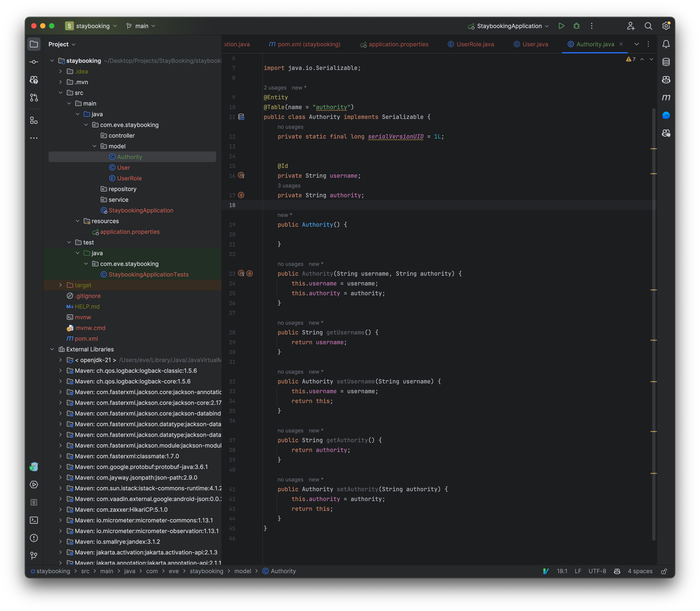Switch to the UserRole.java tab
The width and height of the screenshot is (700, 611).
point(475,44)
